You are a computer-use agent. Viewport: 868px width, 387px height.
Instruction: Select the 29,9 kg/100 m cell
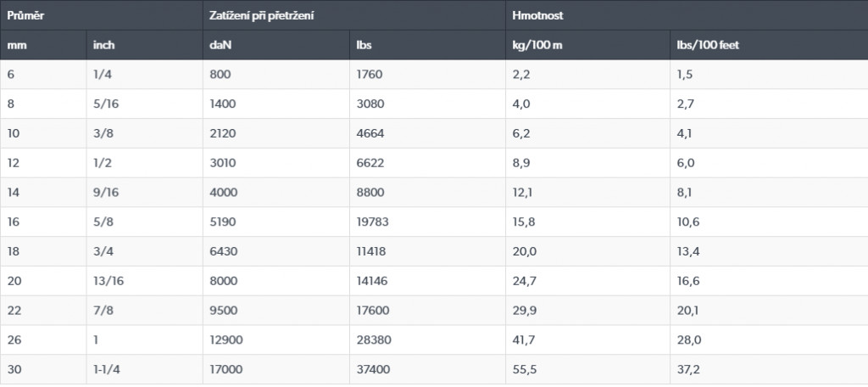(525, 311)
